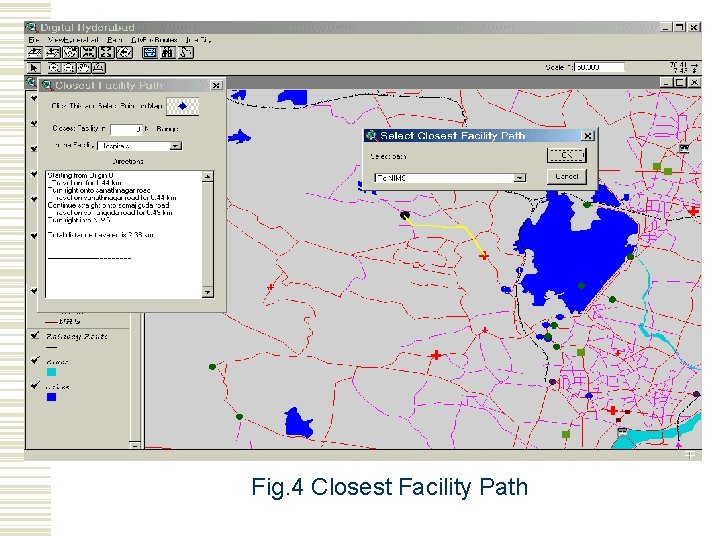Click the blue table icon in toolbar
Image resolution: width=720 pixels, height=540 pixels.
[150, 52]
